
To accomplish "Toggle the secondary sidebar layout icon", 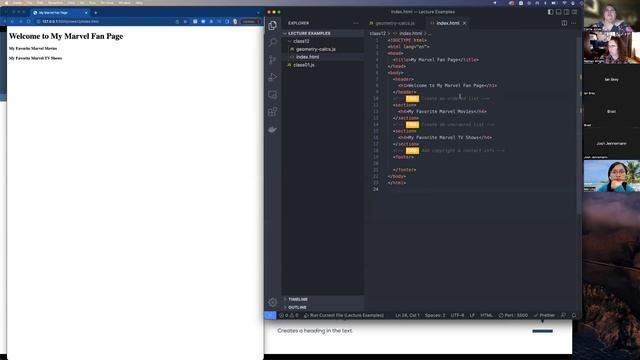I will click(566, 12).
